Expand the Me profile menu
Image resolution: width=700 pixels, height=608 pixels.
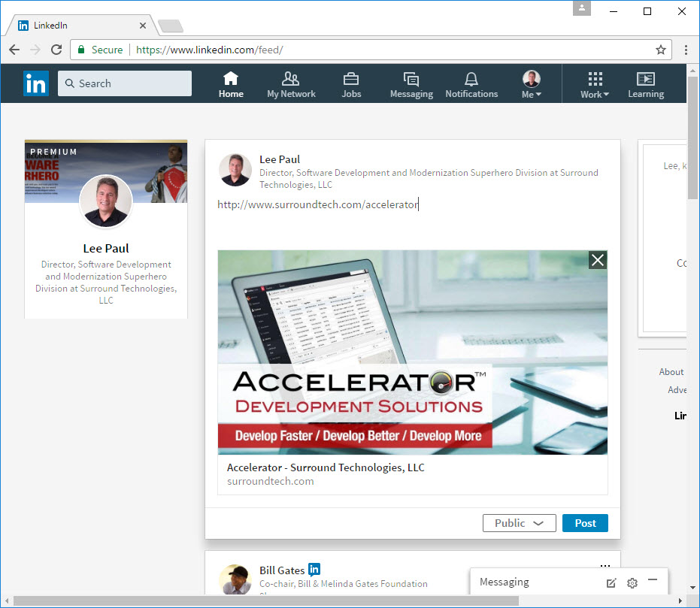click(532, 85)
